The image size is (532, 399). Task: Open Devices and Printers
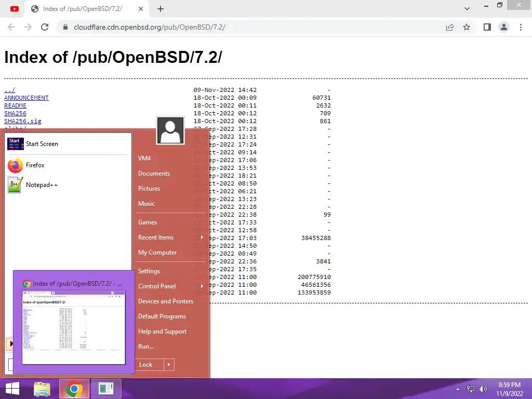[166, 301]
